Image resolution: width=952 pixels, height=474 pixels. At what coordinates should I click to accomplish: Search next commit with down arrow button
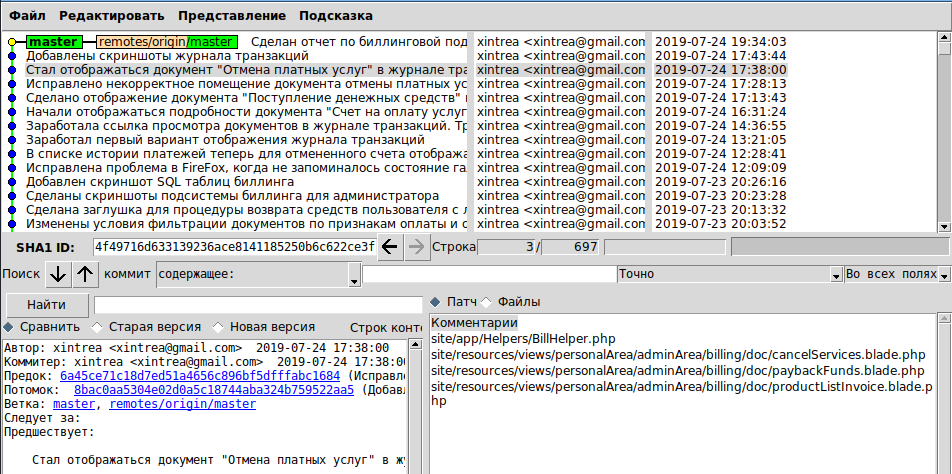click(x=59, y=274)
